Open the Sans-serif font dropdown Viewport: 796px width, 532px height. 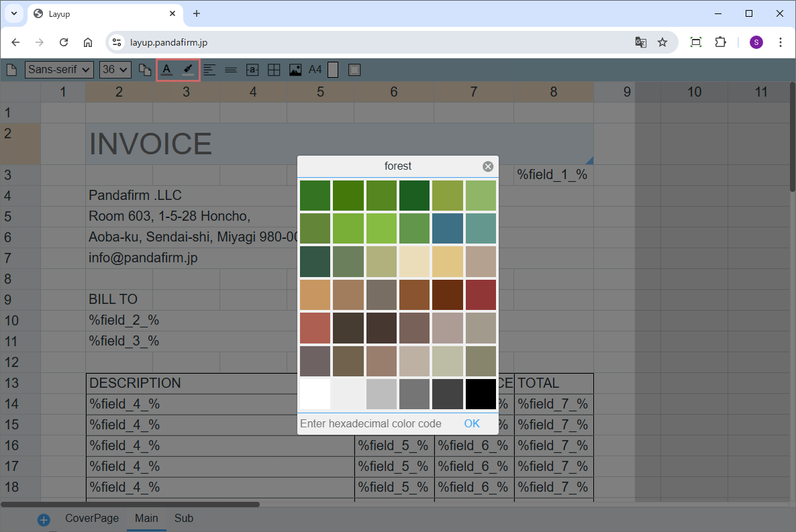click(x=59, y=70)
